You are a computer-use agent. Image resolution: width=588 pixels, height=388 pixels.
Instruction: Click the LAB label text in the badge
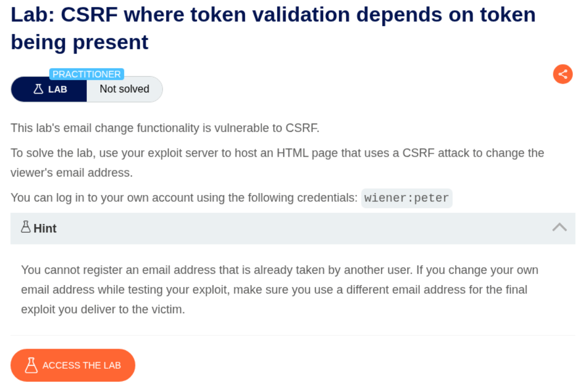click(57, 89)
